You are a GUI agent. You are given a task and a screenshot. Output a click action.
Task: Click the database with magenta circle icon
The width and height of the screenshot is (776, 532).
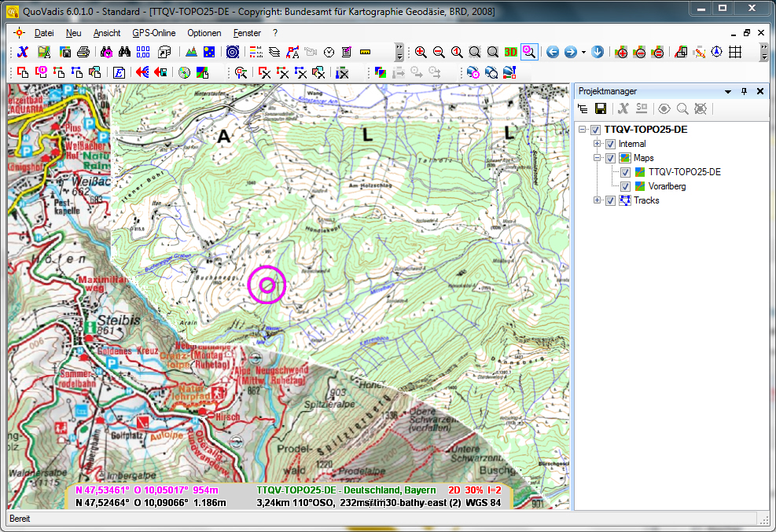(473, 72)
